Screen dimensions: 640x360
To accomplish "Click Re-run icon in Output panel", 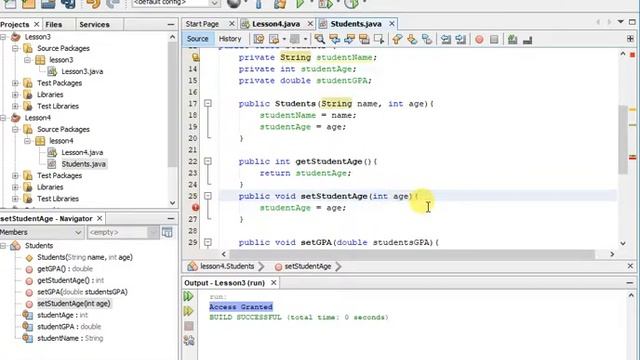I will (188, 296).
